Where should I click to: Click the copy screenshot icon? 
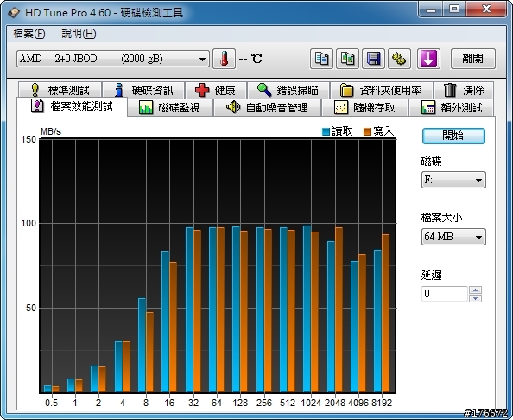(347, 59)
